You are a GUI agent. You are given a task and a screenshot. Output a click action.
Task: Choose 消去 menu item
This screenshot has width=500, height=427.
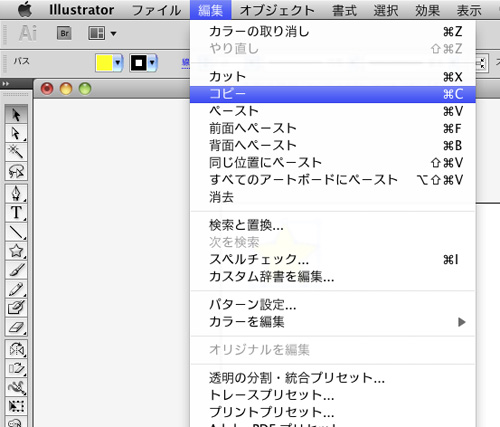pyautogui.click(x=333, y=197)
